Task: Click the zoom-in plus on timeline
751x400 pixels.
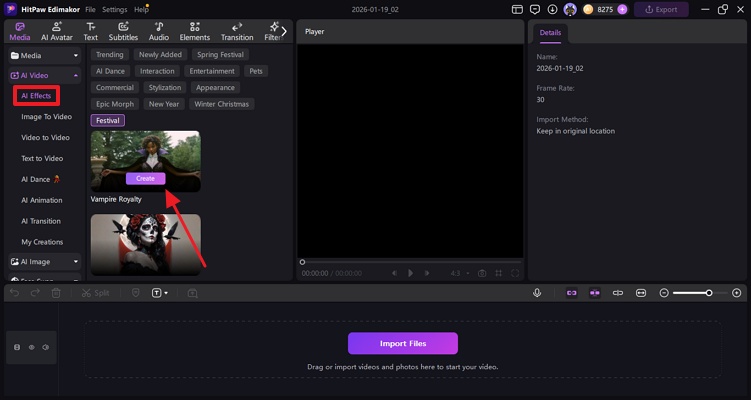Action: click(737, 293)
